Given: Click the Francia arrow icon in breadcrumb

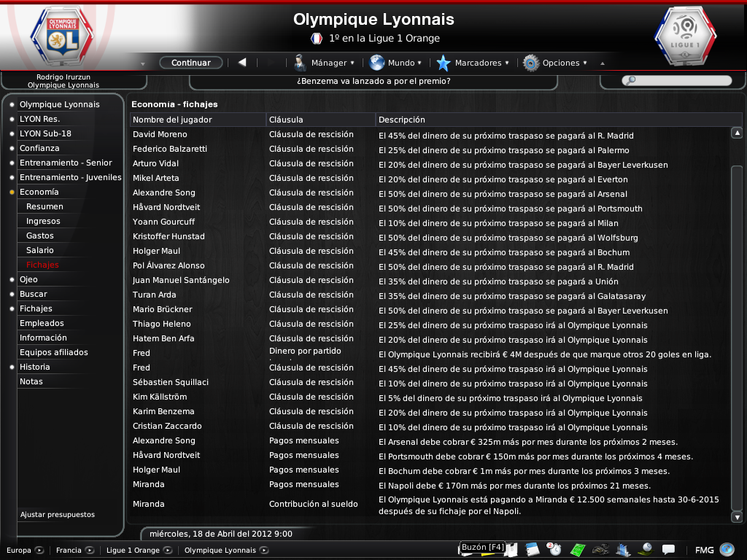Looking at the screenshot, I should 90,550.
